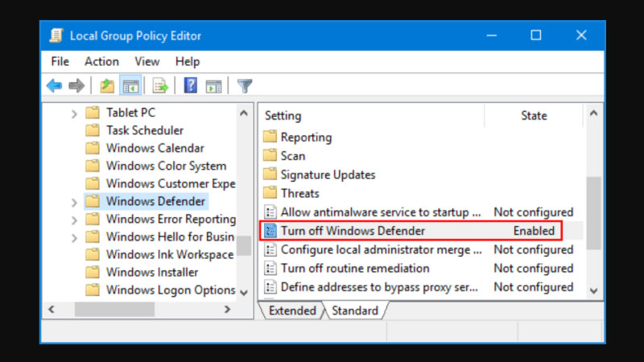Expand the Windows Error Reporting node

[74, 220]
